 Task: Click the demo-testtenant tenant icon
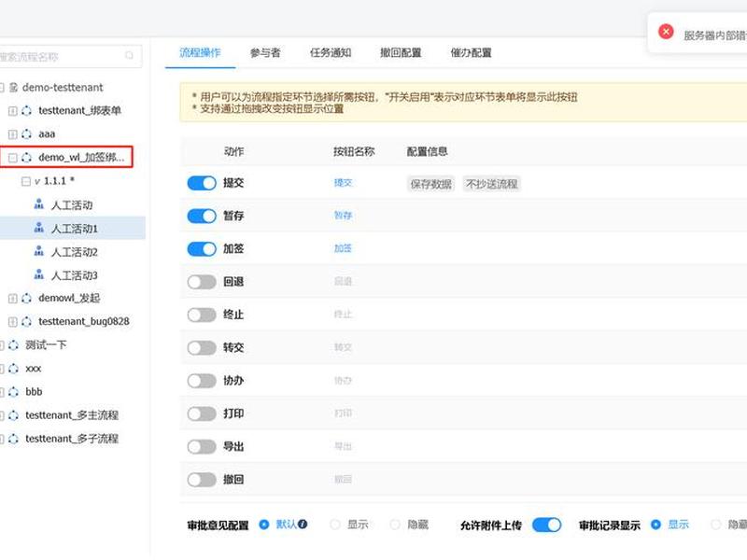click(13, 87)
